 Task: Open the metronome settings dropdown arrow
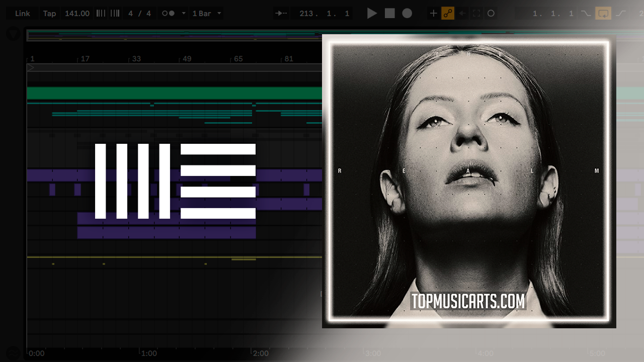coord(183,14)
